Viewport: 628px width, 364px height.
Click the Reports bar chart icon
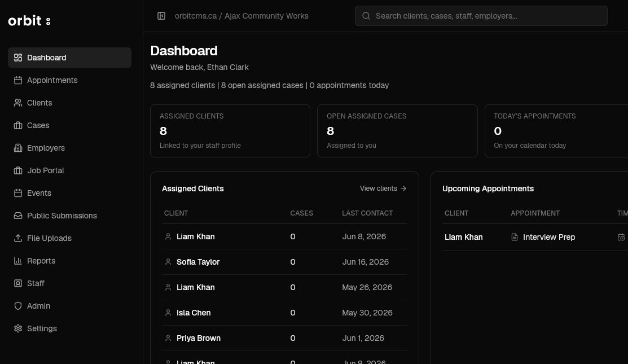[18, 261]
